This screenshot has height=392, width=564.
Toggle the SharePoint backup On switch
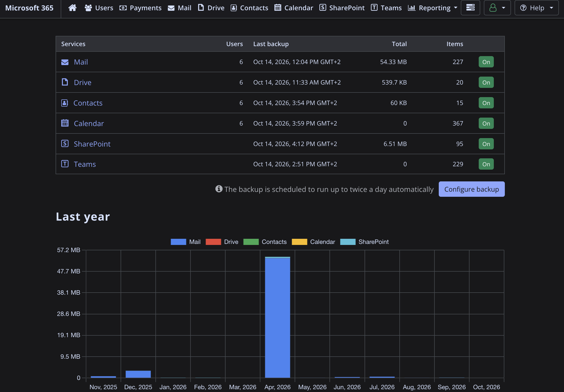point(486,144)
